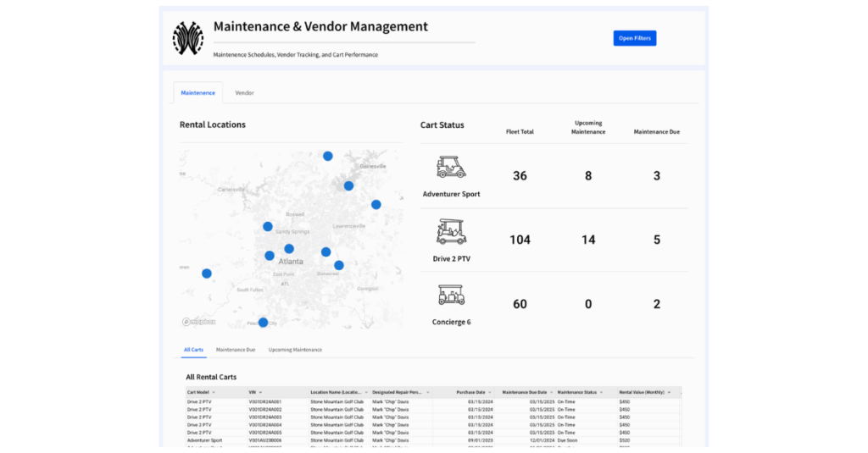The image size is (868, 453).
Task: Open the Purchase Date column dropdown
Action: point(489,392)
